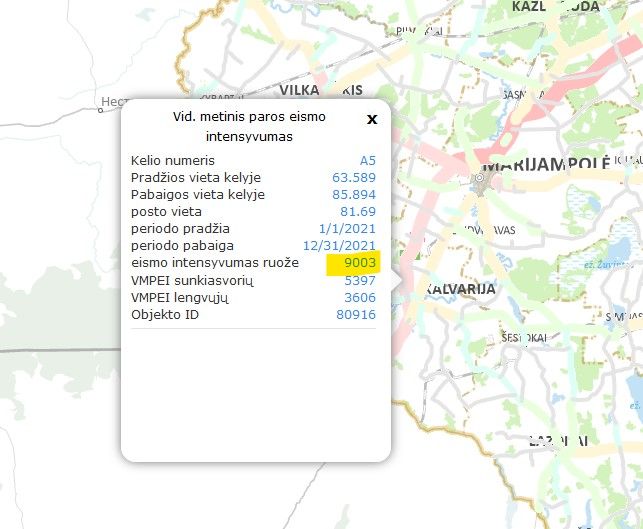
Task: Close the traffic intensity popup
Action: (x=372, y=119)
